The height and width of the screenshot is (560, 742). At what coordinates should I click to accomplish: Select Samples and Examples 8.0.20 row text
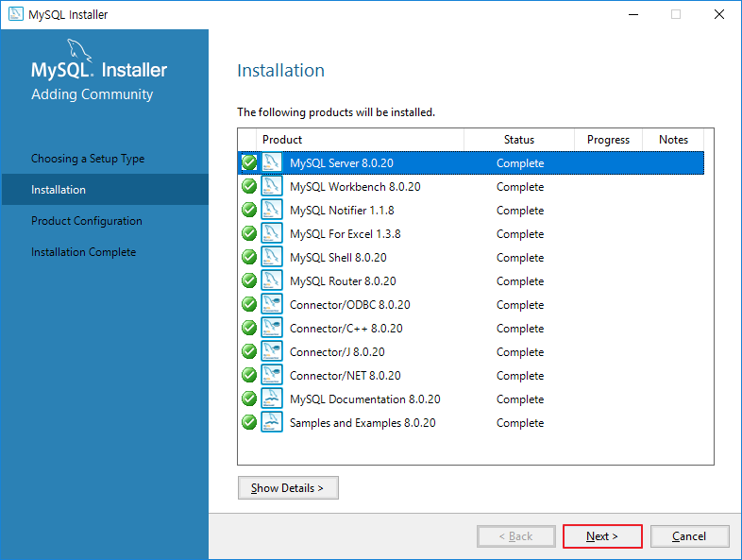pos(363,423)
